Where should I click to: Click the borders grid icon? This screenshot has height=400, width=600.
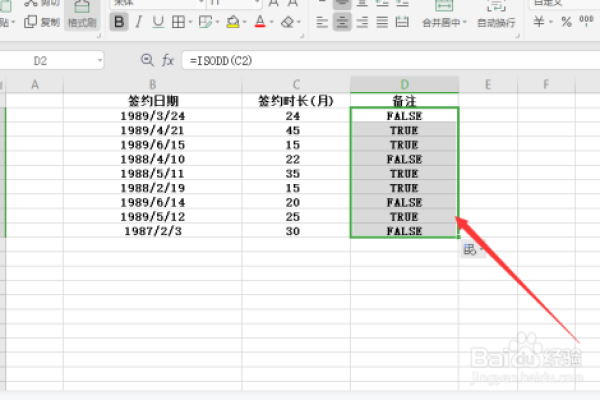[177, 21]
